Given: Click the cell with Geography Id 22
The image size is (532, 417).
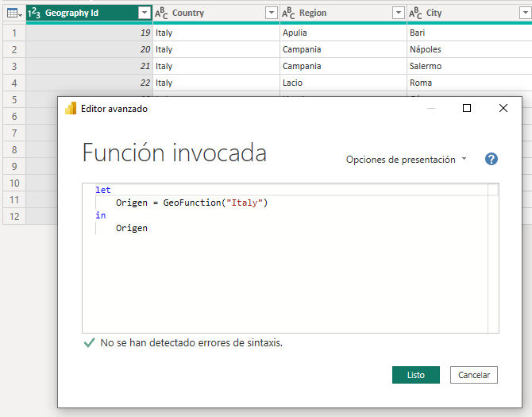Looking at the screenshot, I should coord(89,83).
